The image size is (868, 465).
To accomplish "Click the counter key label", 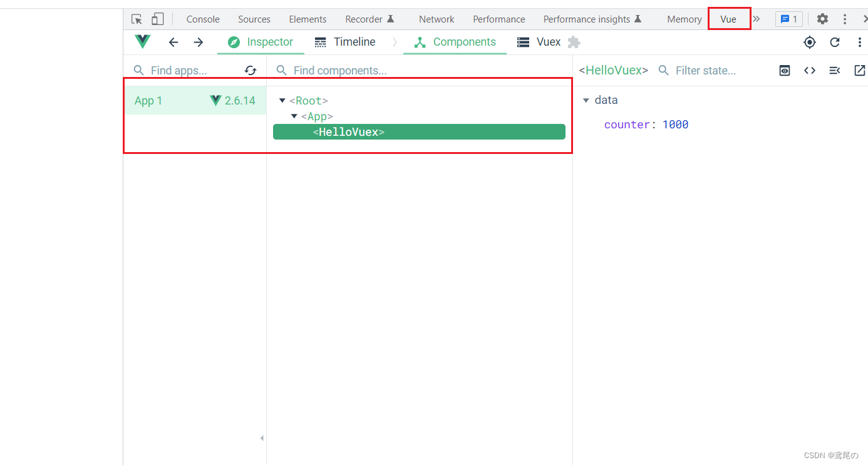I will click(x=627, y=125).
